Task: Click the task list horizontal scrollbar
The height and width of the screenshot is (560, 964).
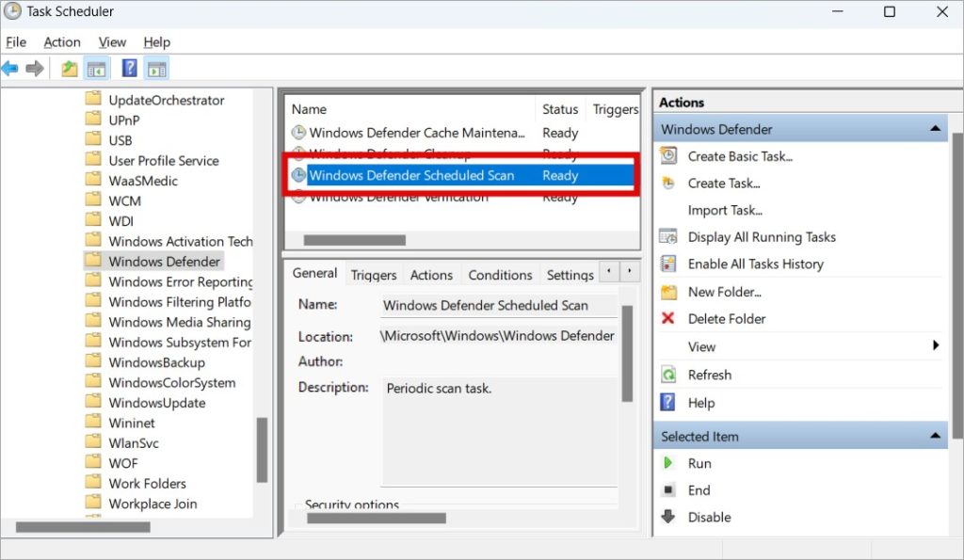Action: [354, 240]
